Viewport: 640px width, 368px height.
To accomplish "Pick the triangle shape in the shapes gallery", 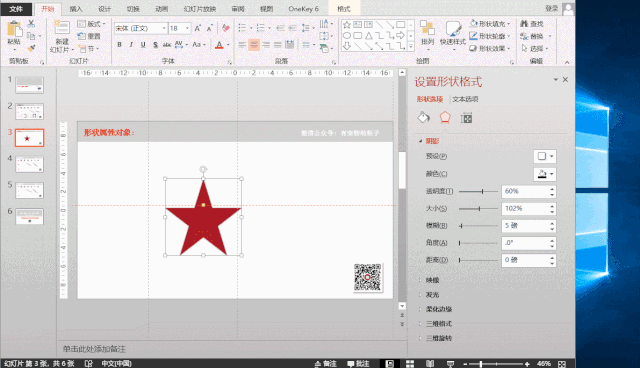I will click(x=369, y=36).
